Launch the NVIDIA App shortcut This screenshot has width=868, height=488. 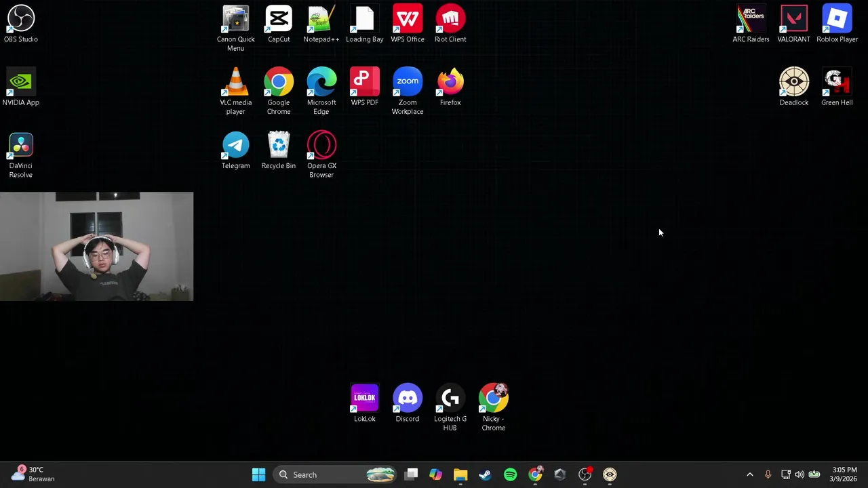[20, 87]
